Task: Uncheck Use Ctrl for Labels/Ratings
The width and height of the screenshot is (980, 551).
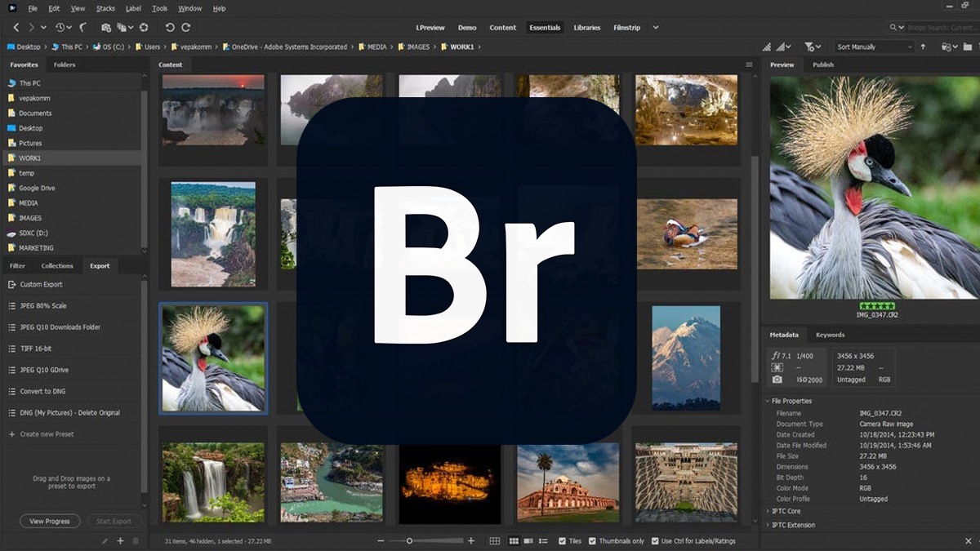Action: pos(655,541)
